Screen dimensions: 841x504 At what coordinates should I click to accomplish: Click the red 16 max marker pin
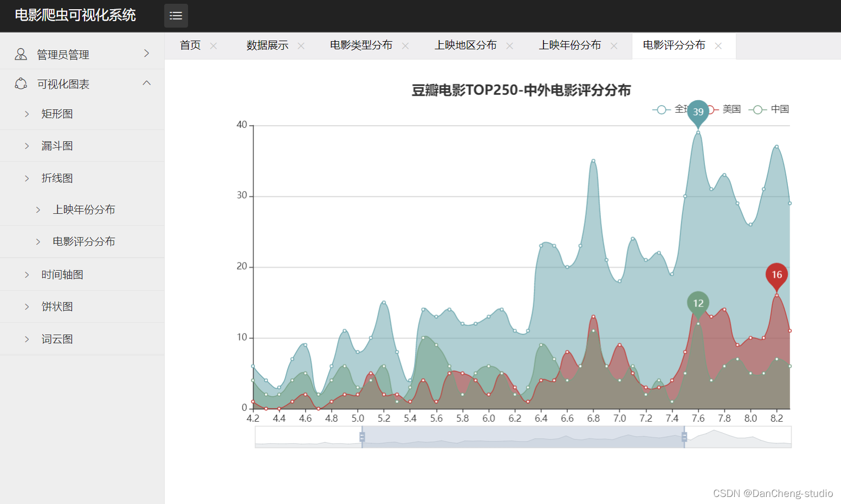pos(777,276)
